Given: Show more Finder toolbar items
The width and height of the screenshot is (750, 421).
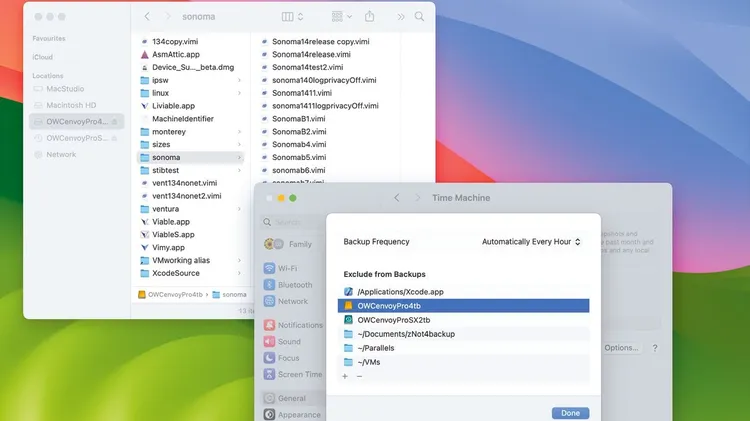Looking at the screenshot, I should pyautogui.click(x=400, y=17).
